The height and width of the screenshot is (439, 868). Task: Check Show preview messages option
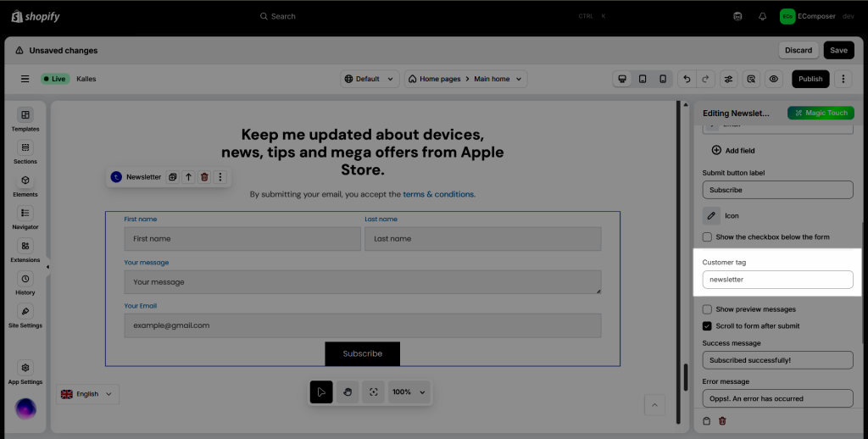tap(707, 309)
